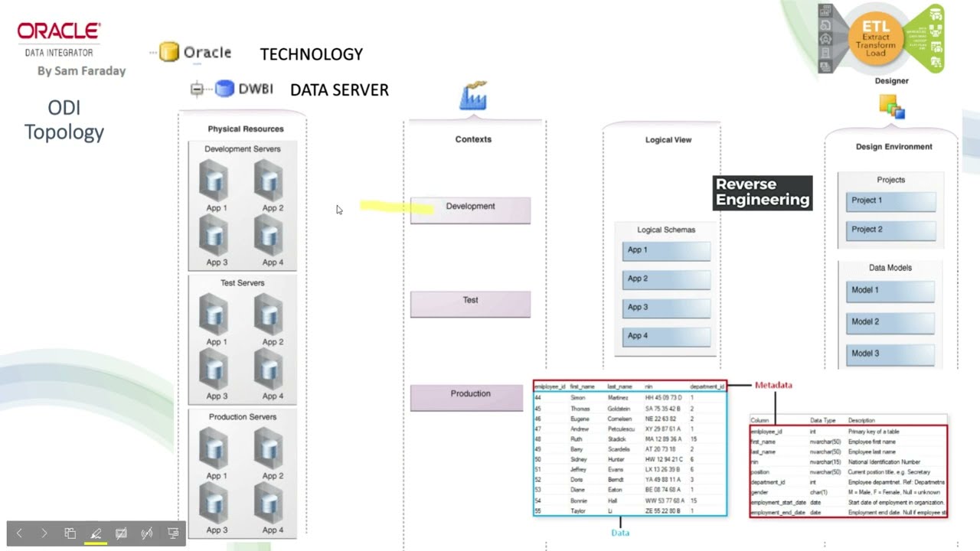This screenshot has height=551, width=980.
Task: Click the Development context box
Action: click(470, 210)
